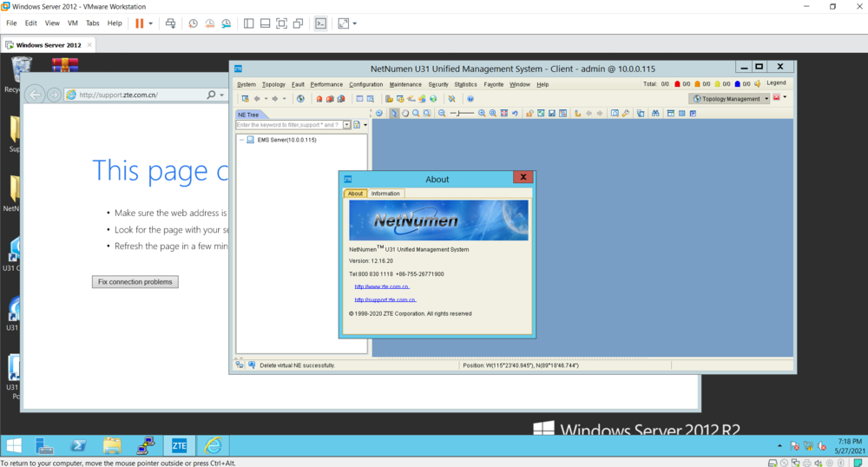Toggle VMware full screen mode icon
Screen dimensions: 868x467
344,23
